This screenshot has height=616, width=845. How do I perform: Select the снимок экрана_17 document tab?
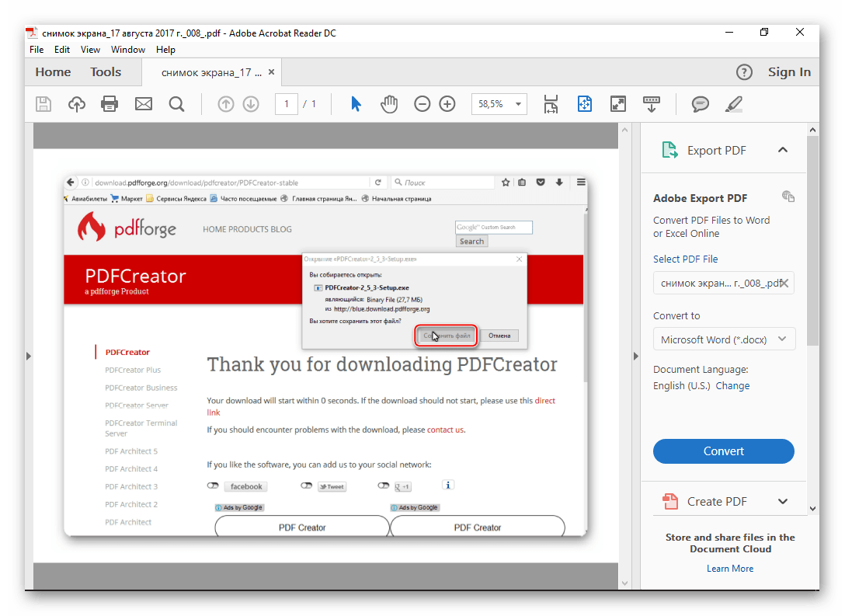(211, 73)
